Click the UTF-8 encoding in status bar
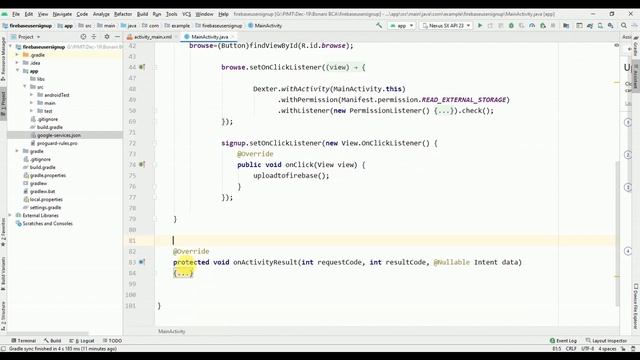640x360 pixels. tap(587, 349)
